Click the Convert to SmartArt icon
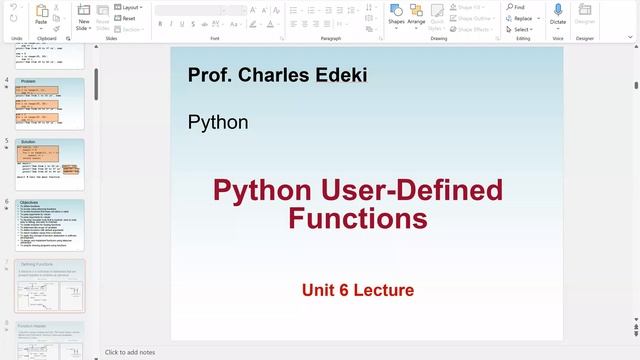The image size is (640, 360). (x=369, y=29)
